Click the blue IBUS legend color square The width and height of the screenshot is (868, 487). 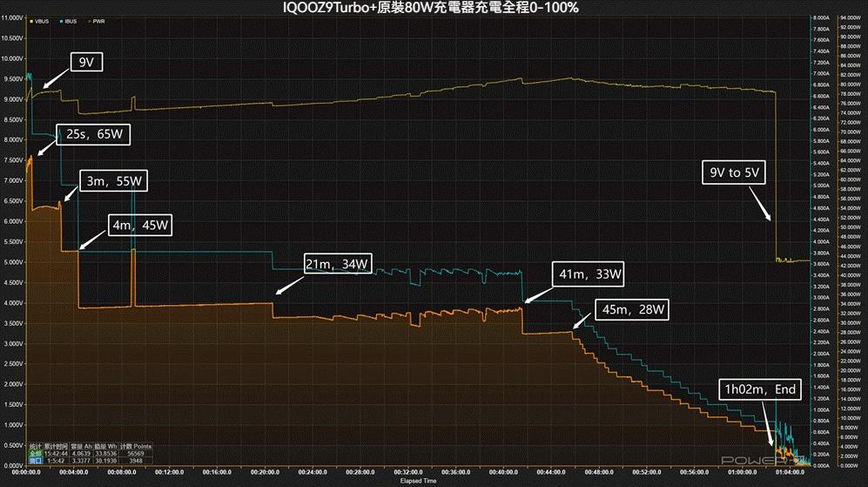(x=61, y=21)
